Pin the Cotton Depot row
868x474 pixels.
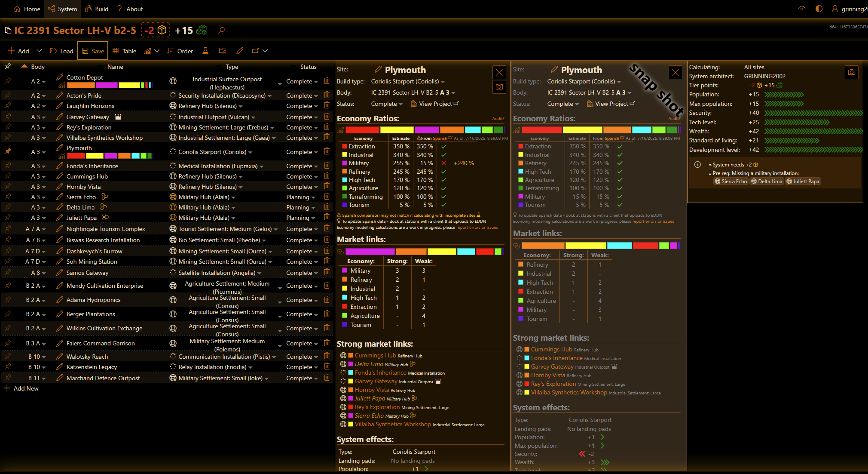tap(8, 81)
